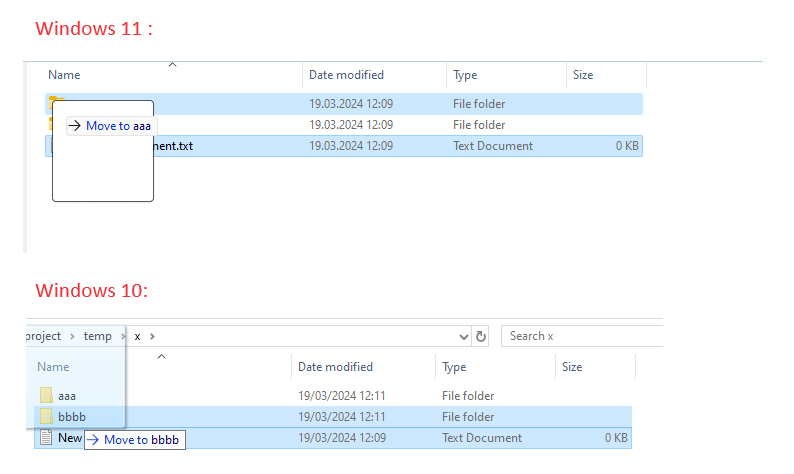The width and height of the screenshot is (794, 474).
Task: Open the address bar history dropdown arrow
Action: pos(463,337)
